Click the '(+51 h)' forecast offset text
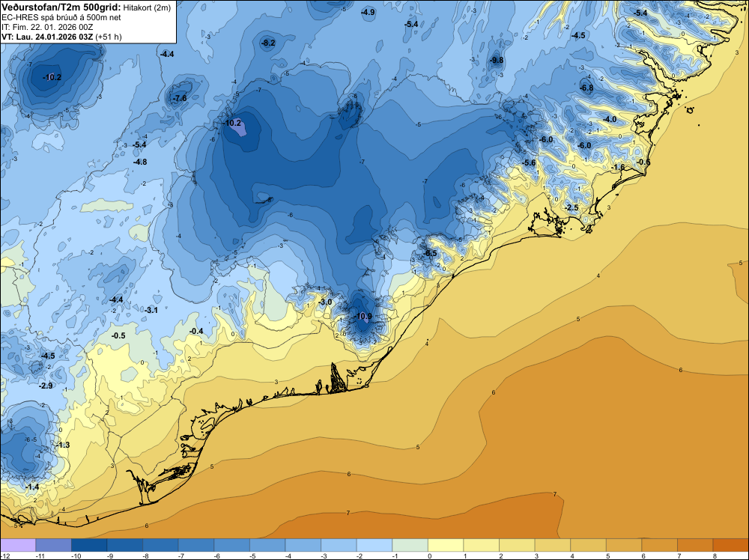 pos(109,37)
